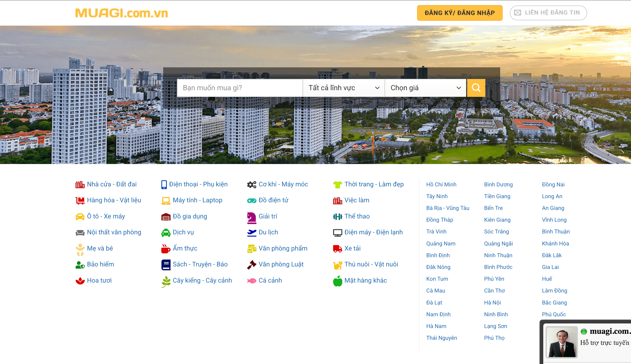This screenshot has height=364, width=631.
Task: Click the Hàng hóa - Vật liệu cart icon
Action: (x=80, y=200)
